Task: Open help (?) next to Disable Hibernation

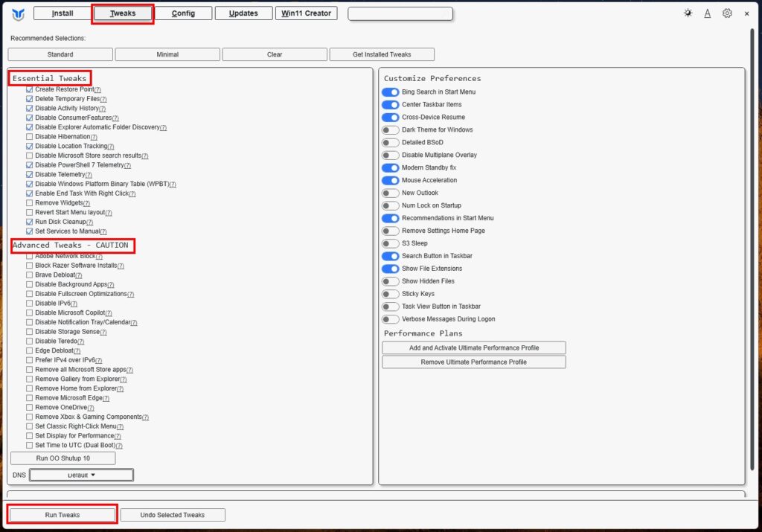Action: pos(94,137)
